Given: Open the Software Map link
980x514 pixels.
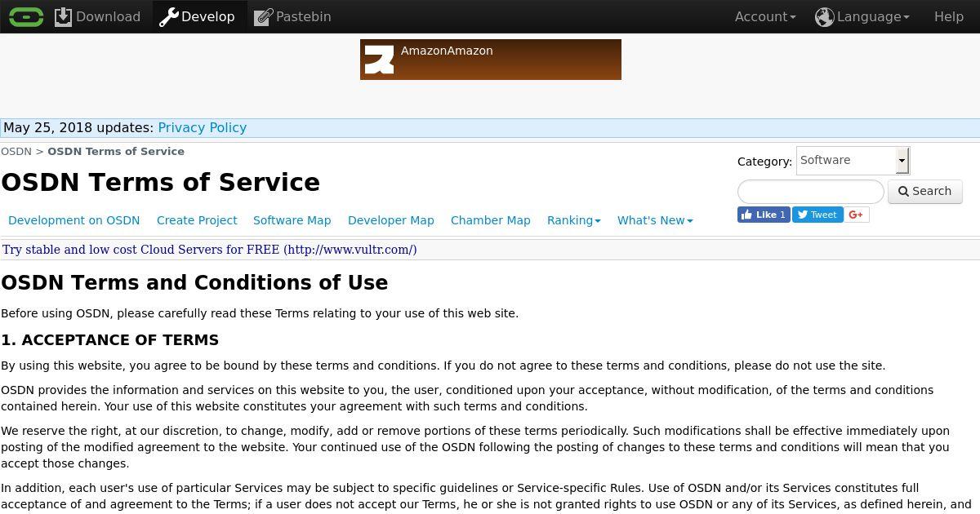Looking at the screenshot, I should 292,220.
